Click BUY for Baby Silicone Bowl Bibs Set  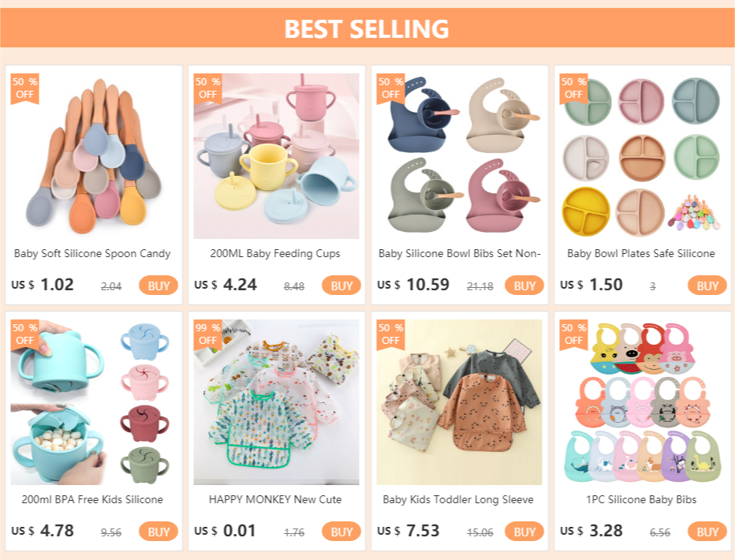[x=524, y=286]
